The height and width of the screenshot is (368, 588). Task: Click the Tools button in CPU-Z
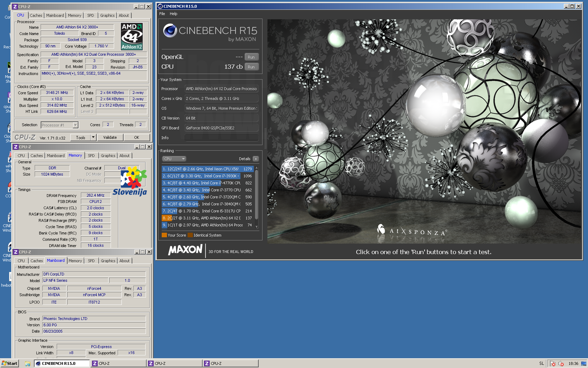pyautogui.click(x=81, y=137)
